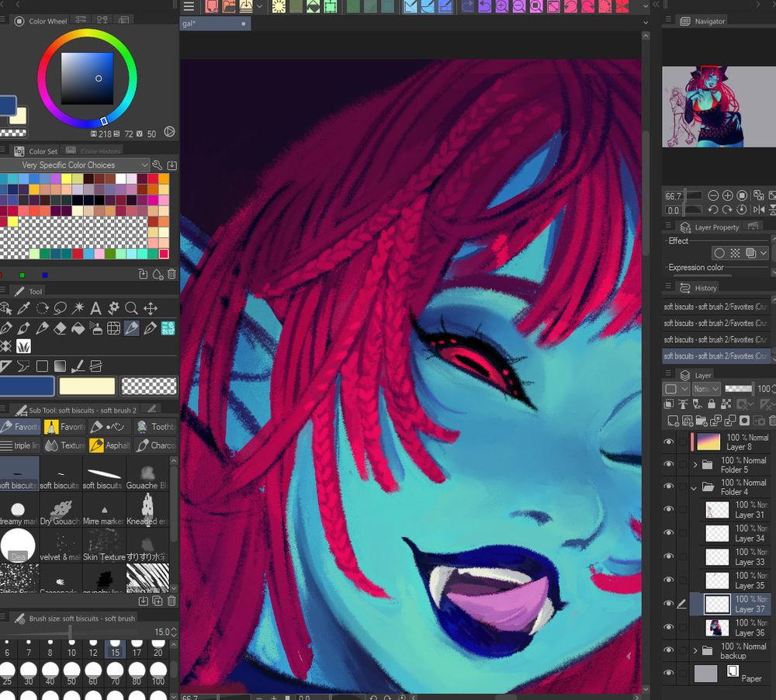The width and height of the screenshot is (776, 700).
Task: Select the Dry Gouache brush preset
Action: 61,510
